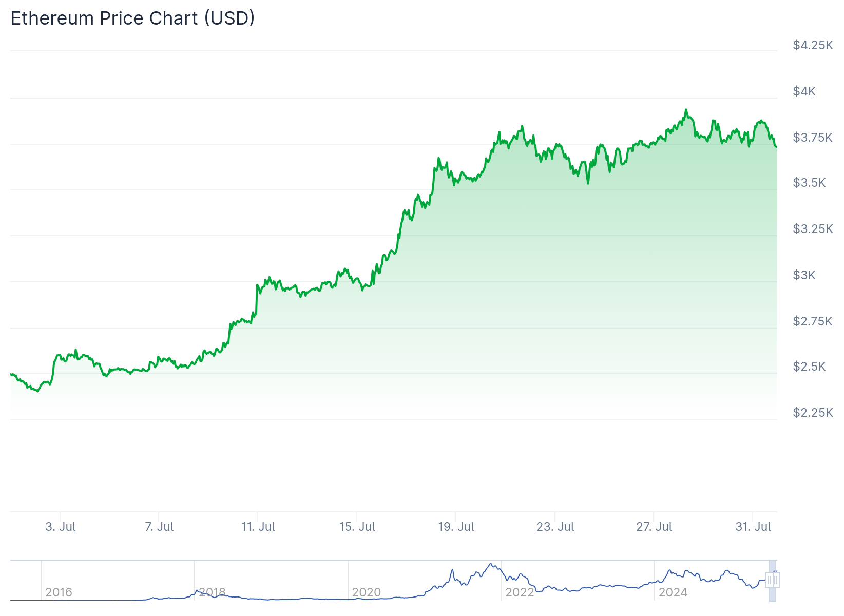
Task: Click the $2.25K price axis label
Action: pyautogui.click(x=813, y=413)
